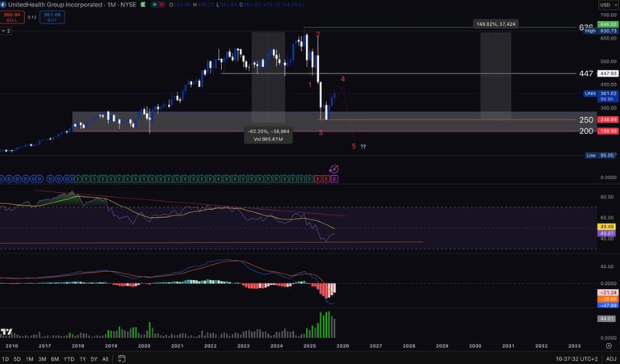Click the red/pink data mode indicator icon in the header
620x364 pixels.
tap(162, 5)
